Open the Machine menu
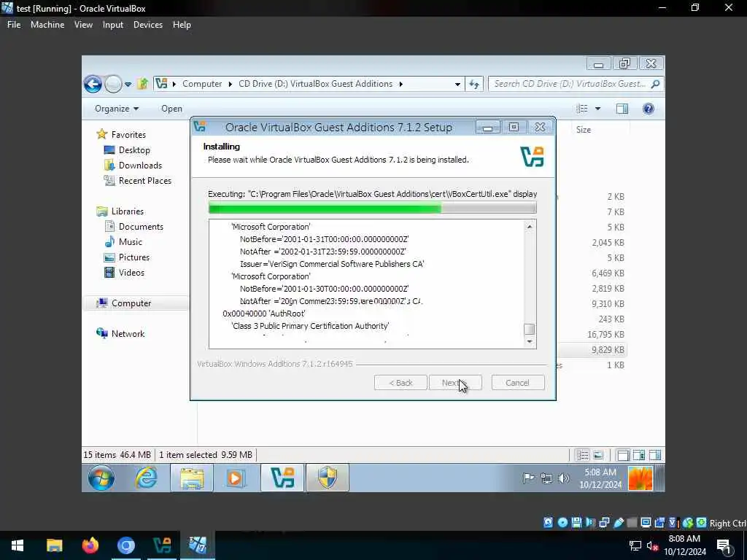Screen dimensions: 747x560 click(x=47, y=25)
